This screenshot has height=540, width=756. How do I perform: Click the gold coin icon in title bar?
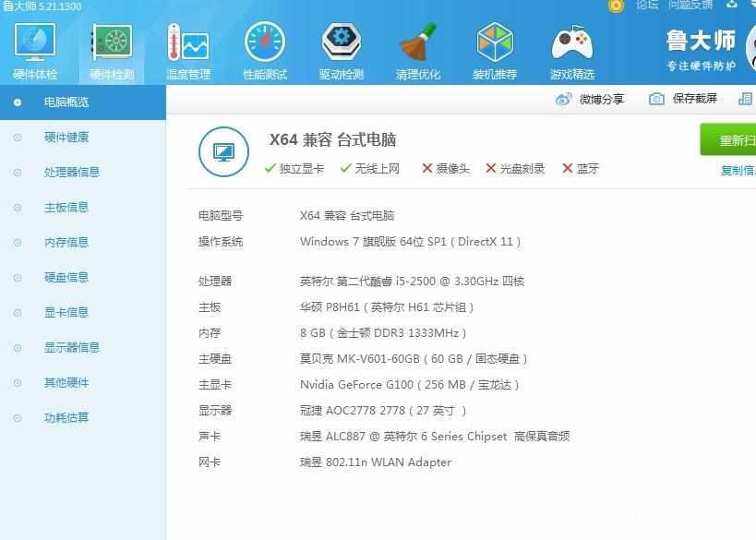click(616, 6)
